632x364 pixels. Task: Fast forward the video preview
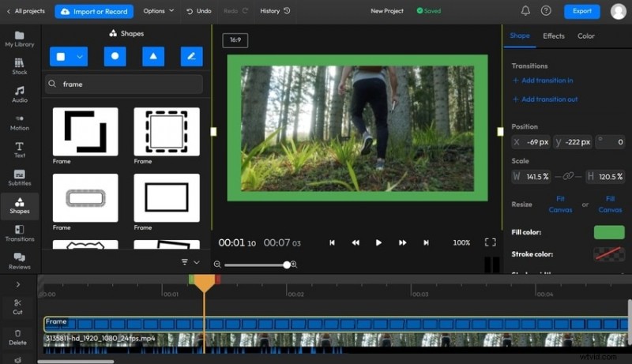[x=402, y=243]
